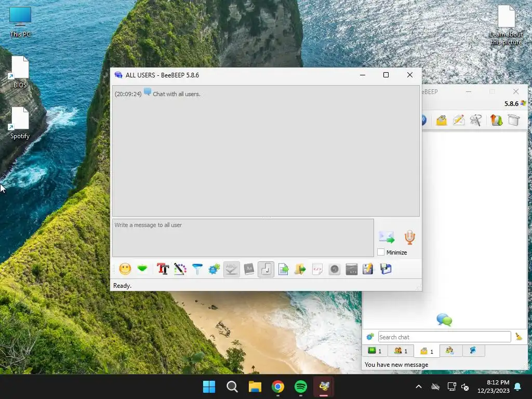Click the chat bubbles icon in chat list

[x=444, y=320]
